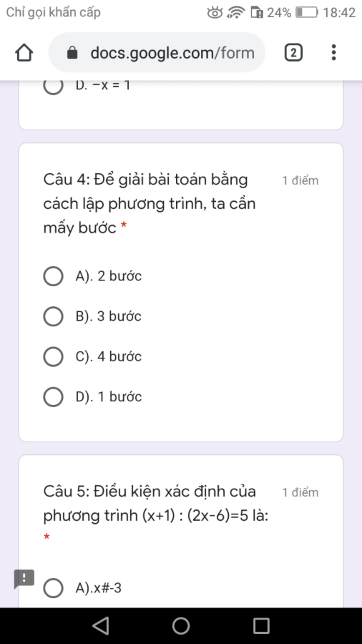The height and width of the screenshot is (644, 362).
Task: Tap the Android recent apps square button
Action: 261,626
